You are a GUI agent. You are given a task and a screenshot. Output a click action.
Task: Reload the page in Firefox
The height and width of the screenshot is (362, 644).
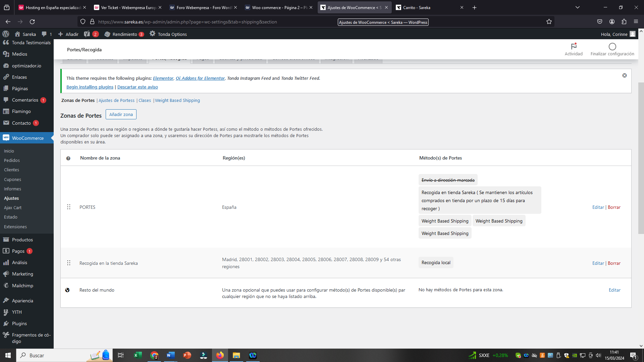click(32, 22)
